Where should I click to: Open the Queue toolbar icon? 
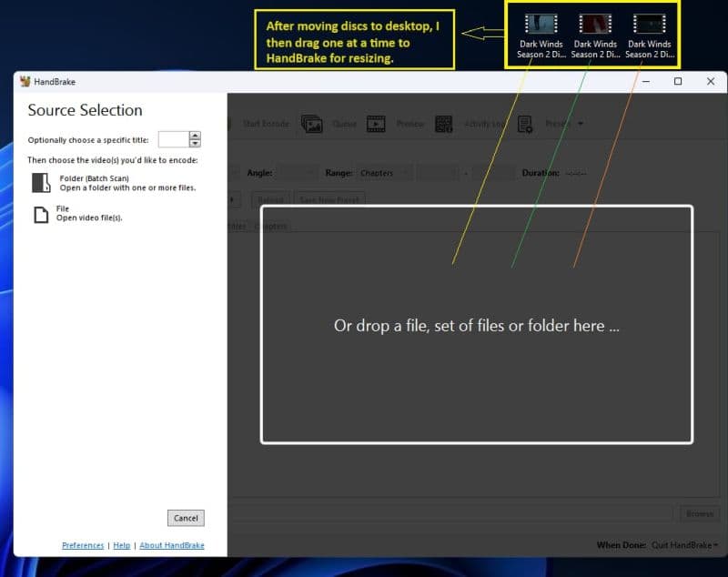tap(311, 124)
